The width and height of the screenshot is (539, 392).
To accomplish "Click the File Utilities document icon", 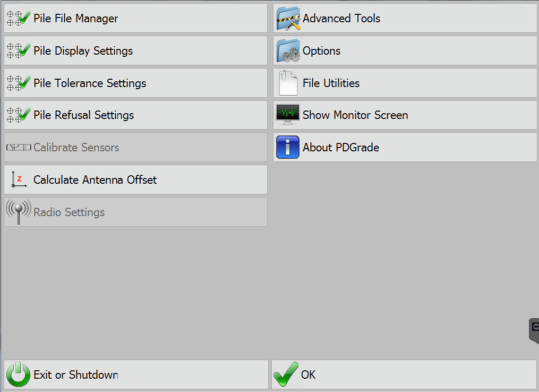I will tap(288, 83).
